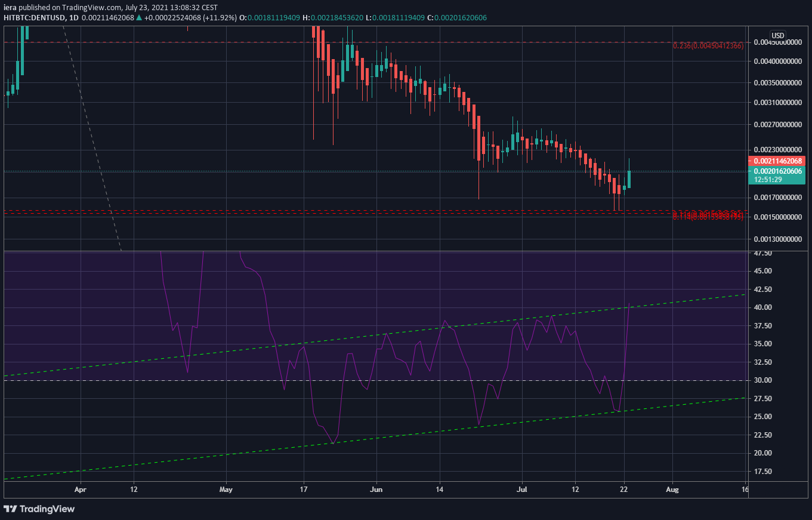Click the 0.00130000000 price axis label
The image size is (812, 520).
(779, 239)
